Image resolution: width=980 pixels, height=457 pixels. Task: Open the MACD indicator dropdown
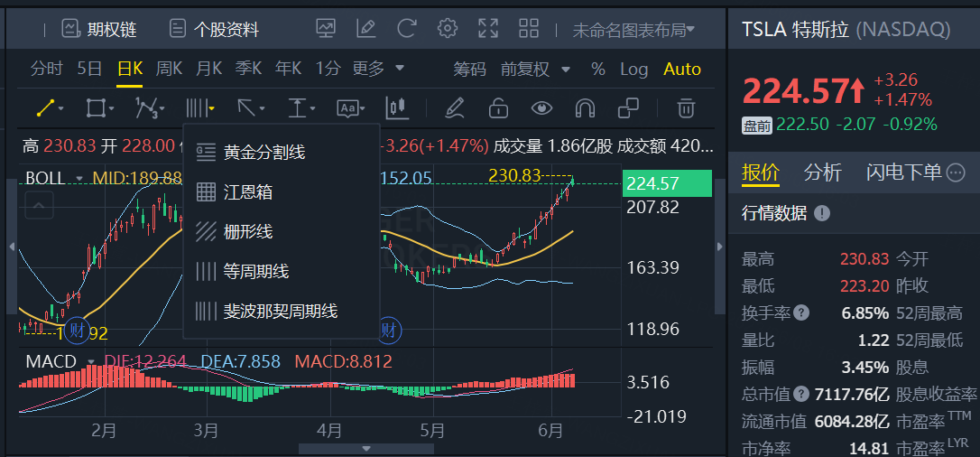[x=91, y=362]
